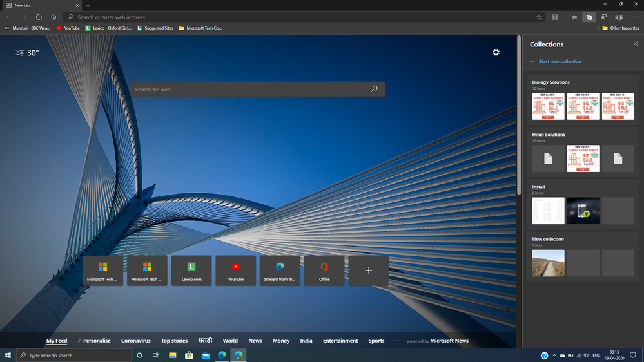Add this page to favourites star
This screenshot has width=644, height=362.
pyautogui.click(x=539, y=17)
